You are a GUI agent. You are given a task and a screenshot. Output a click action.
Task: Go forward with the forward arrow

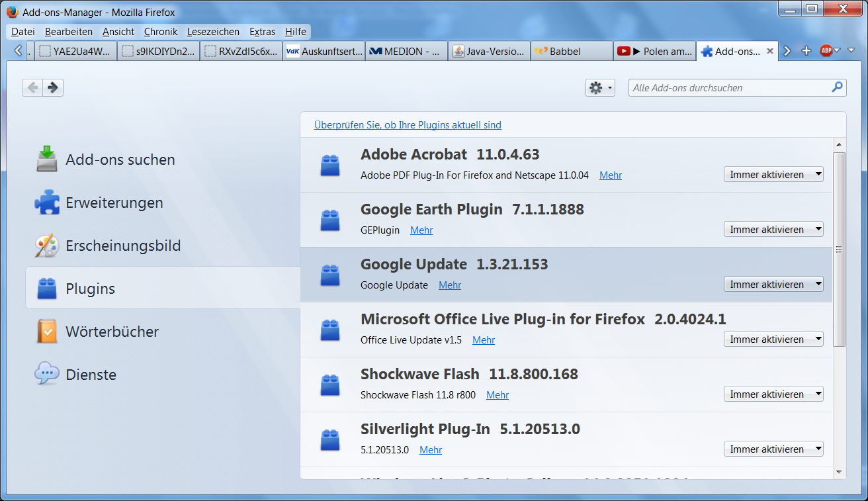tap(53, 87)
